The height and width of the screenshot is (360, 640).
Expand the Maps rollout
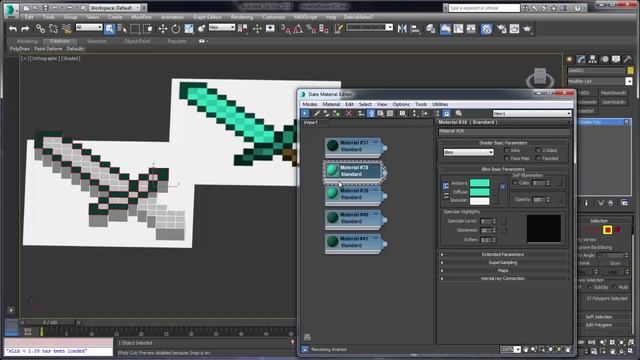[x=503, y=271]
